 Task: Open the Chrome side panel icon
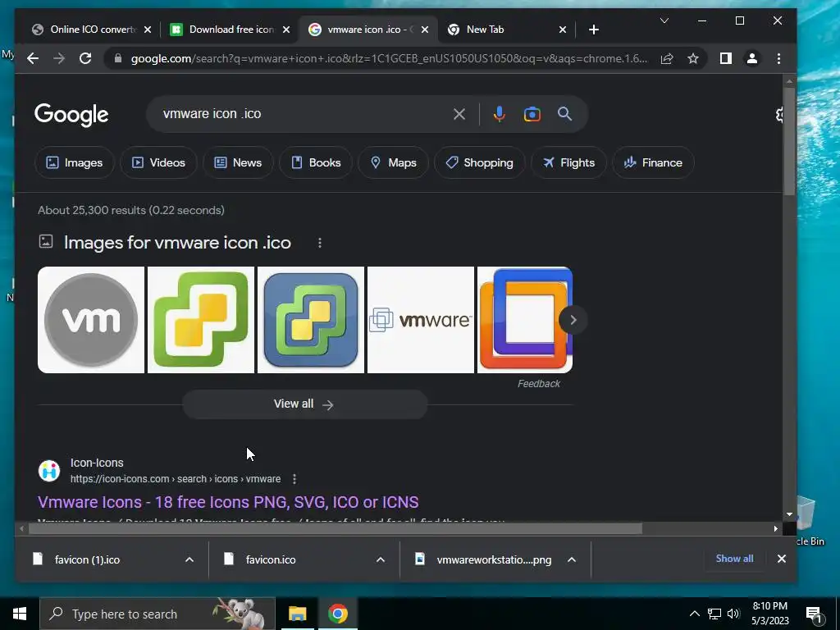pos(726,58)
